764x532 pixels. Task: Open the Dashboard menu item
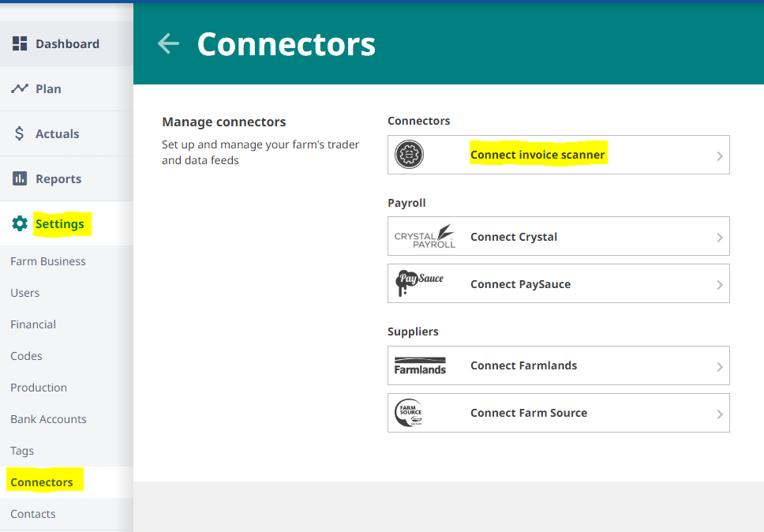click(67, 44)
